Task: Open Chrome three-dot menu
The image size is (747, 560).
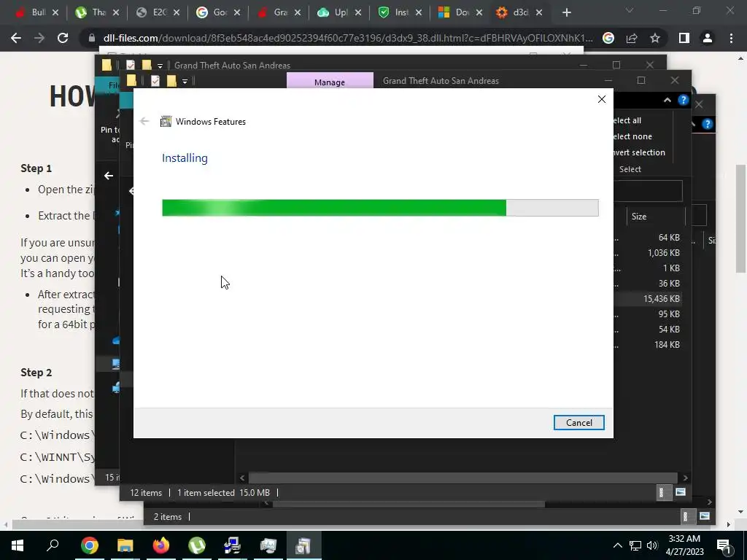Action: click(731, 38)
